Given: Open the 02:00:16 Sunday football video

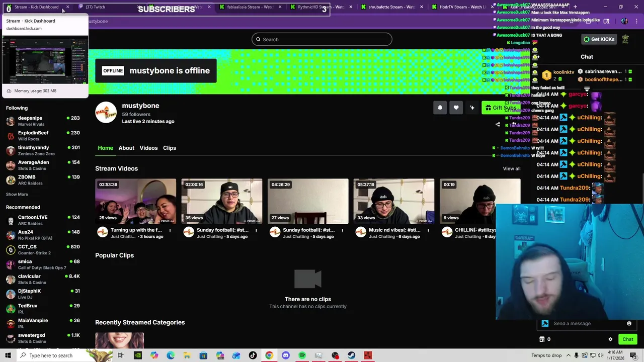Looking at the screenshot, I should tap(222, 201).
